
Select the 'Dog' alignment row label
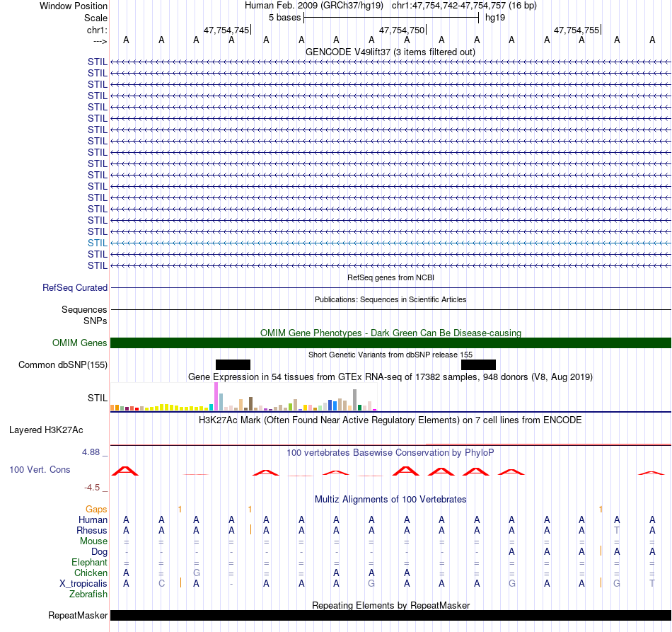pos(99,552)
